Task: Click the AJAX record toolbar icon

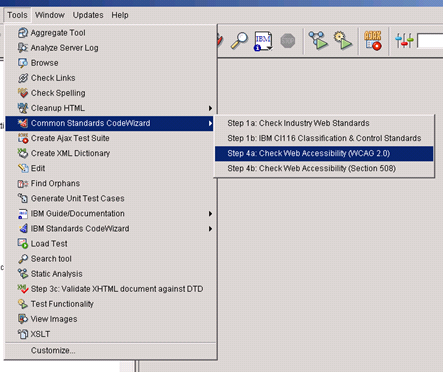Action: (373, 41)
